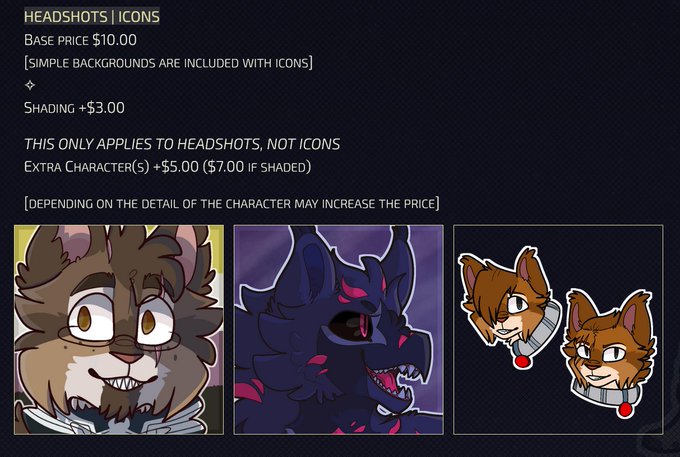This screenshot has width=680, height=457.
Task: Select the Base price $10.00 text
Action: 80,40
